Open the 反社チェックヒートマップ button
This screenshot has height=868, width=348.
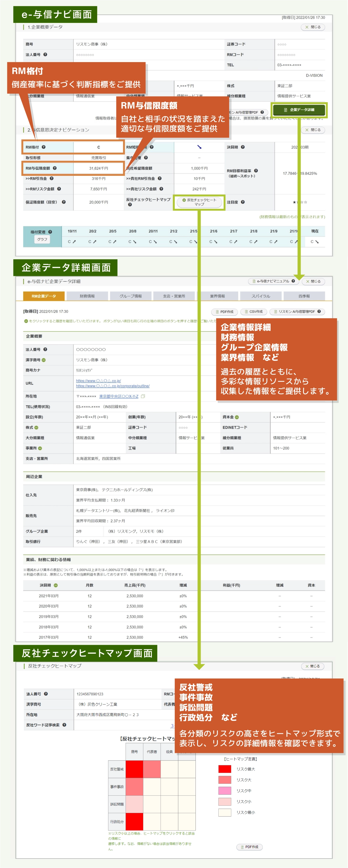(199, 202)
